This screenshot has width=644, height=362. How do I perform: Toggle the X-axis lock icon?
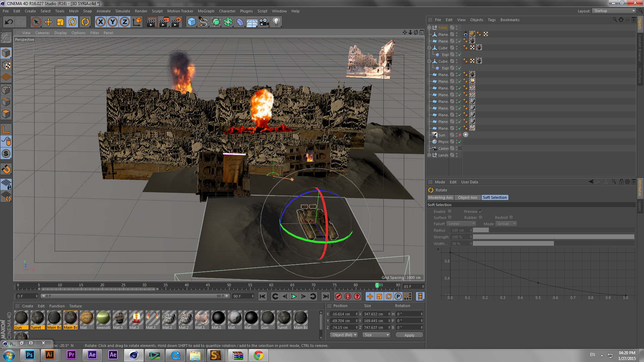100,22
